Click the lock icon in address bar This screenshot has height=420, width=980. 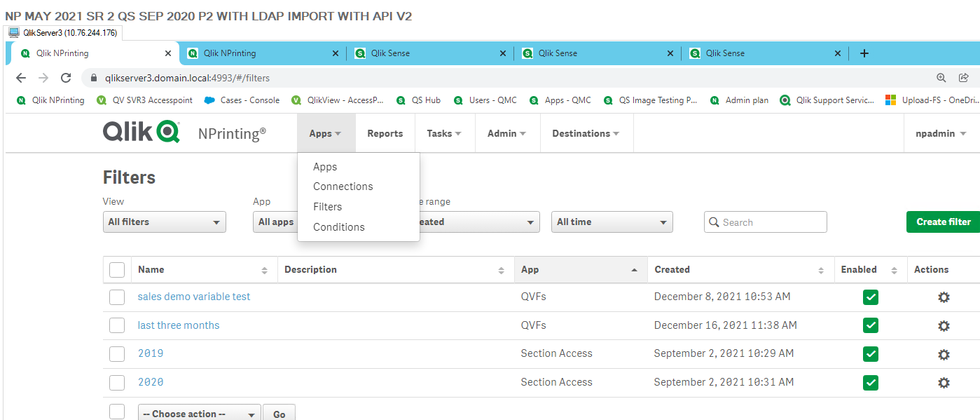tap(92, 78)
